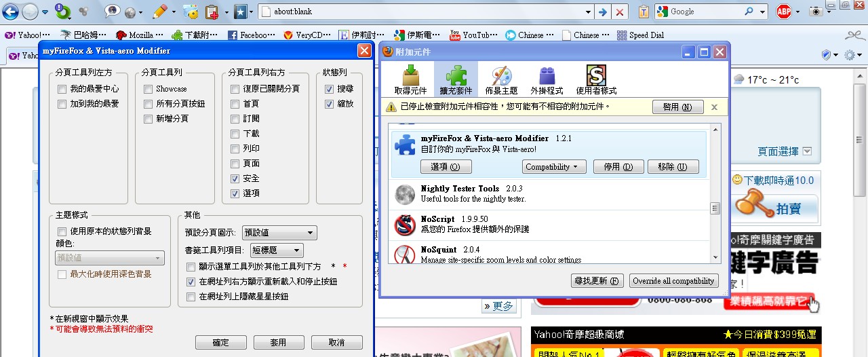Open the Compatibility dropdown button
868x357 pixels.
click(555, 167)
